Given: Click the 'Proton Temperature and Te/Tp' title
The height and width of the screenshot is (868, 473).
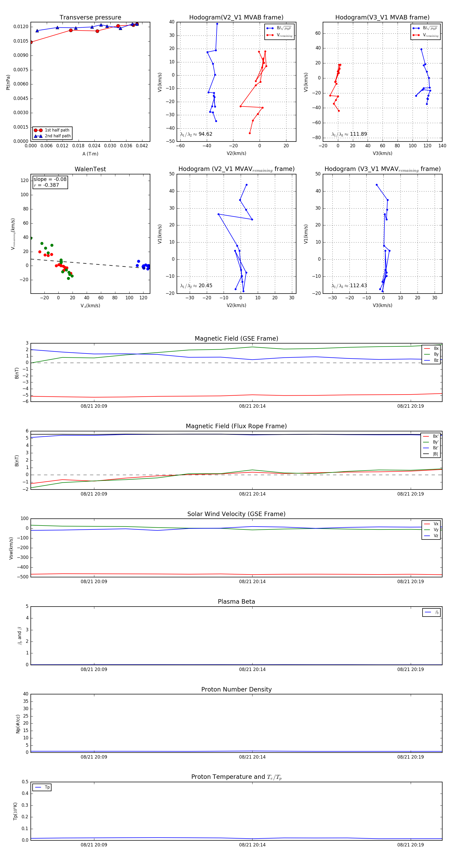Looking at the screenshot, I should (x=236, y=777).
